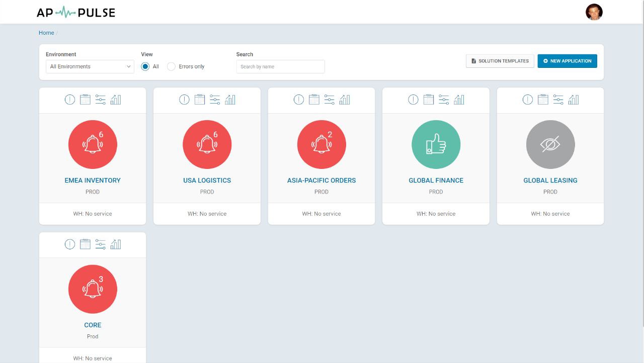Open the user profile avatar menu
Image resolution: width=644 pixels, height=363 pixels.
(594, 12)
